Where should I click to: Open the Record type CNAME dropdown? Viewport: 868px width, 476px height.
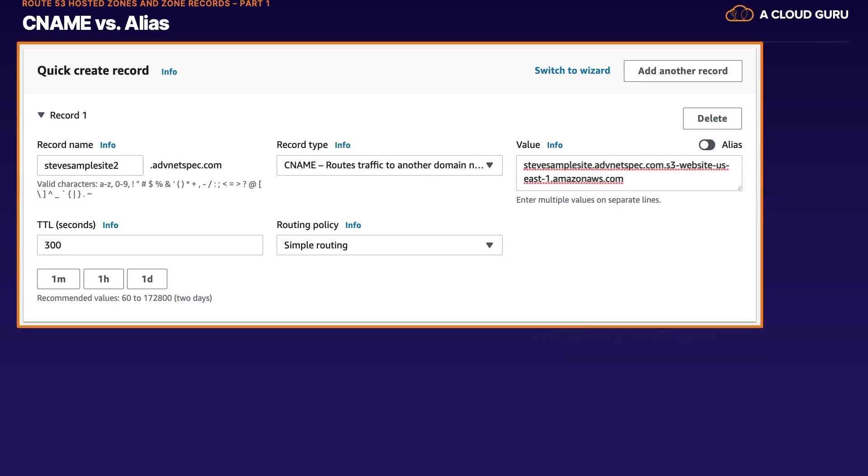click(x=389, y=165)
